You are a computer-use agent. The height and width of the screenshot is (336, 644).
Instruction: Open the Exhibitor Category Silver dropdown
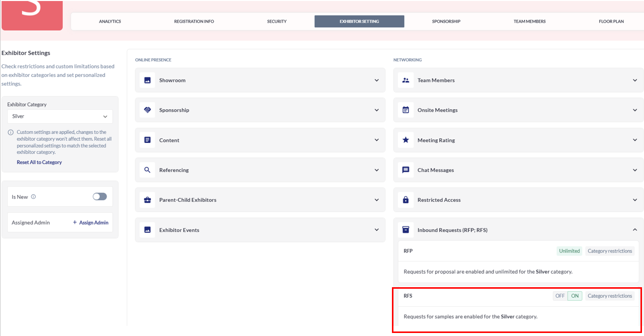60,116
